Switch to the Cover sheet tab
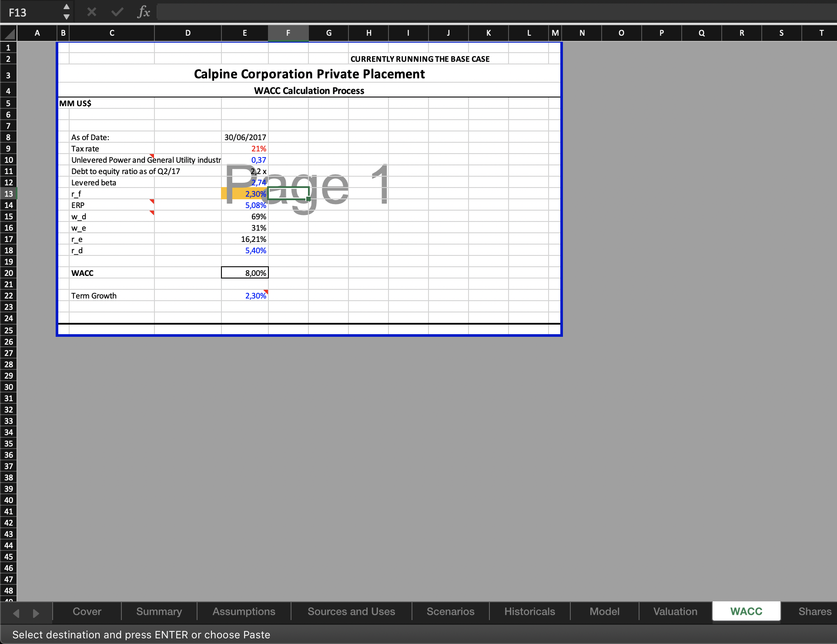This screenshot has width=837, height=644. [87, 611]
